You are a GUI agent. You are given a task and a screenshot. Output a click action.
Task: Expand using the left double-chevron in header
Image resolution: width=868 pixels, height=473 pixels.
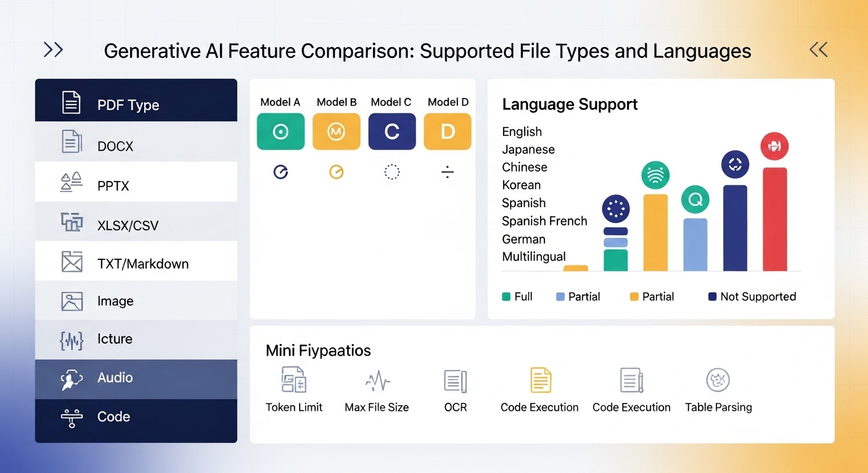tap(53, 50)
